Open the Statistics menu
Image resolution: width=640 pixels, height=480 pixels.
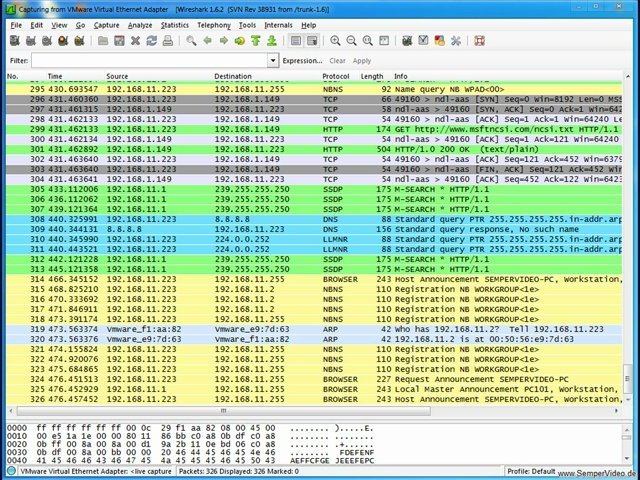coord(174,24)
